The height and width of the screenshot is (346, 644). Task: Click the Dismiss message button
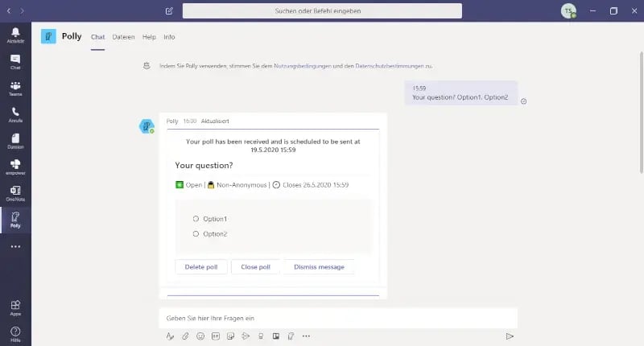[x=319, y=267]
